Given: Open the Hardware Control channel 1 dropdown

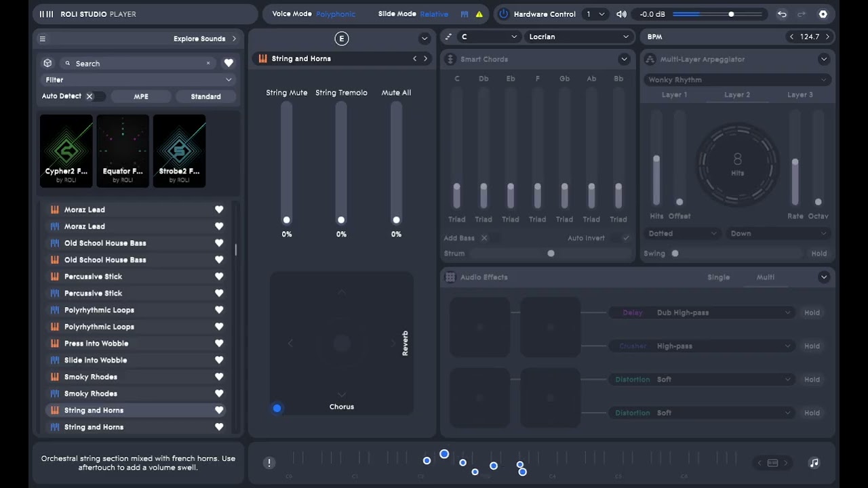Looking at the screenshot, I should coord(595,14).
